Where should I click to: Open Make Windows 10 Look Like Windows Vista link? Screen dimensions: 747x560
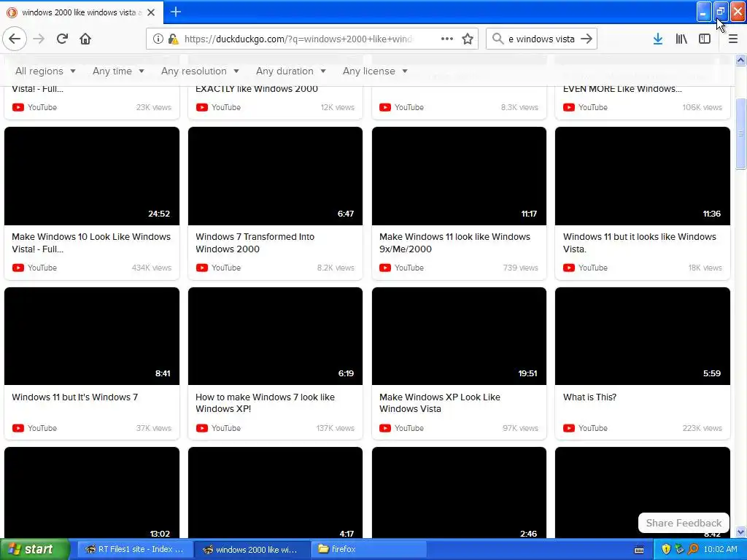click(x=91, y=243)
